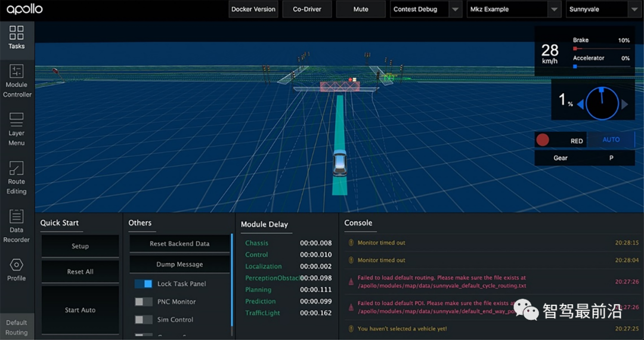The image size is (644, 340).
Task: Click warning icon beside first Monitor timed out
Action: (351, 243)
